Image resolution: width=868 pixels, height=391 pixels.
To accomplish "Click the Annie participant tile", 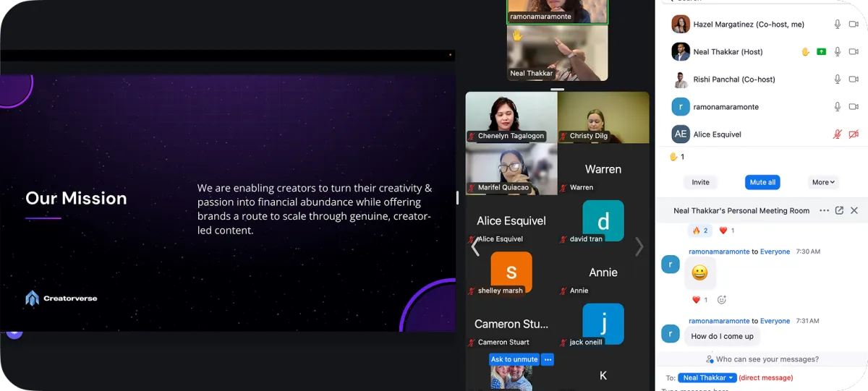I will tap(603, 272).
